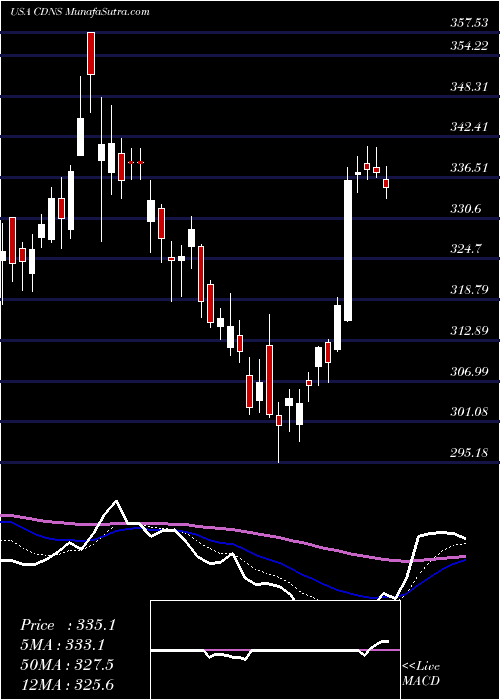Click the long white breakout candle reaching 336

click(x=348, y=250)
